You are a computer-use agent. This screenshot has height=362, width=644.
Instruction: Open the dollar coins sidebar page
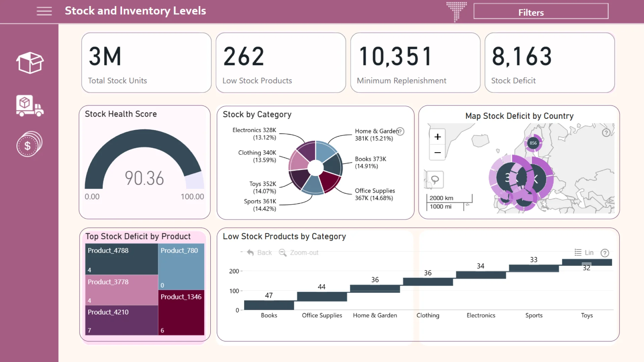click(29, 144)
